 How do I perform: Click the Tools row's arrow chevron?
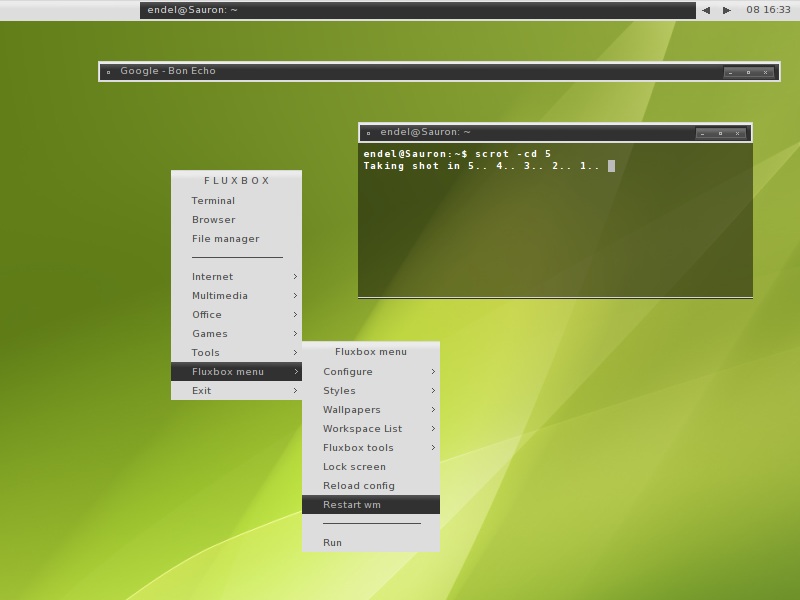[295, 352]
